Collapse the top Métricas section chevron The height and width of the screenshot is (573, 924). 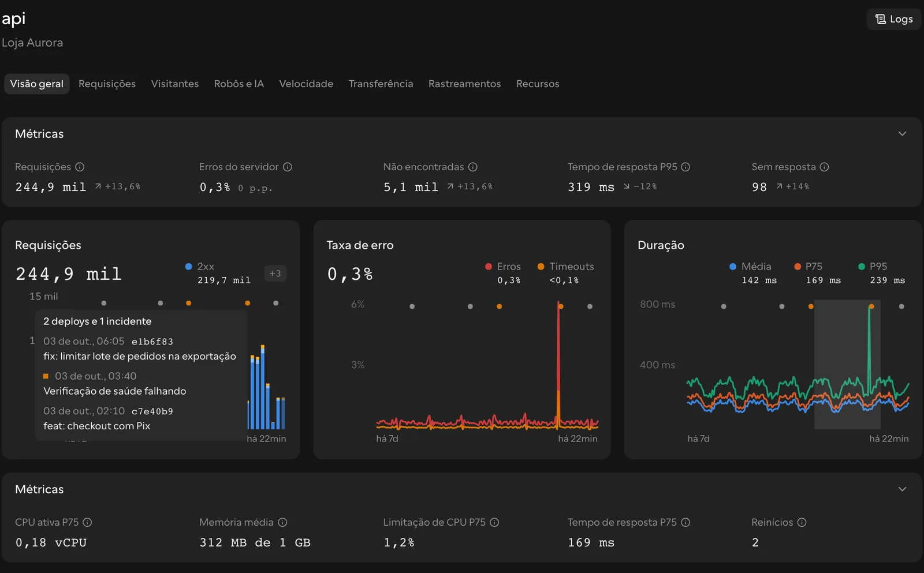point(902,134)
